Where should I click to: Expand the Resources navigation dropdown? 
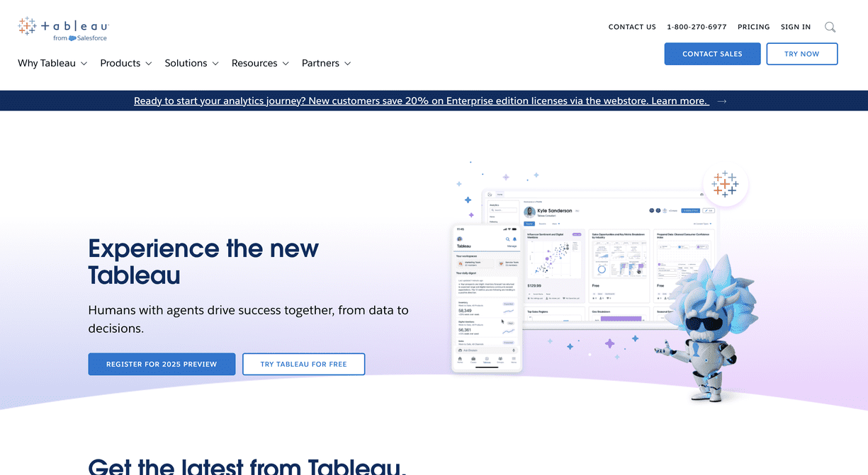pos(260,63)
